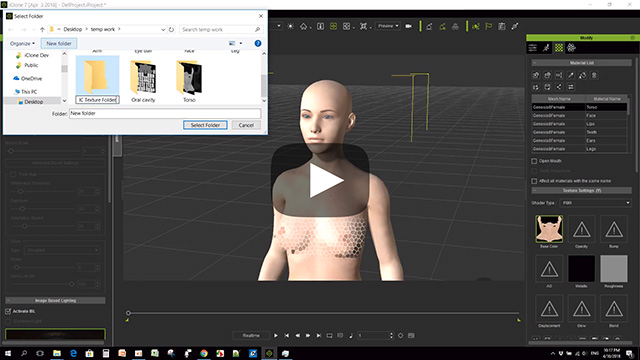Click the share icon in Material List
The image size is (640, 360).
(559, 87)
